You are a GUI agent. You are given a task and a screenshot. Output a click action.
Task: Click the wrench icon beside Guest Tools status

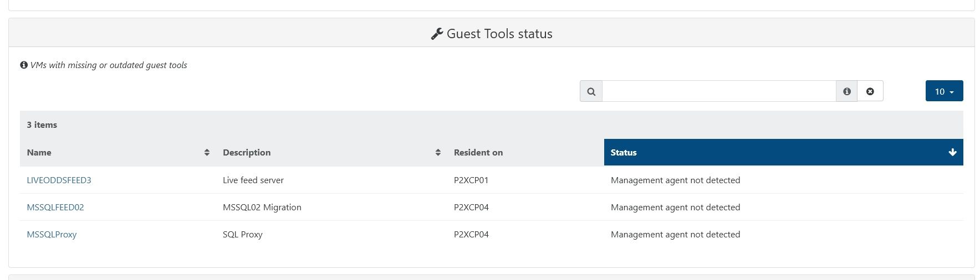[x=437, y=34]
